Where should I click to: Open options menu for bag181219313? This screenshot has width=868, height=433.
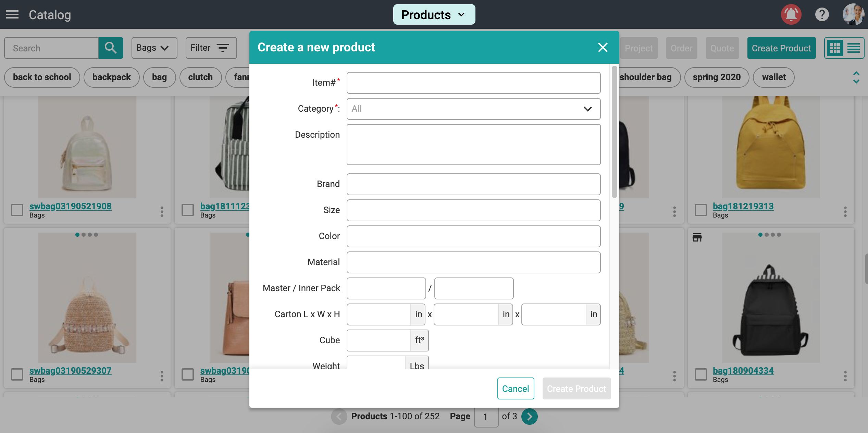point(845,211)
